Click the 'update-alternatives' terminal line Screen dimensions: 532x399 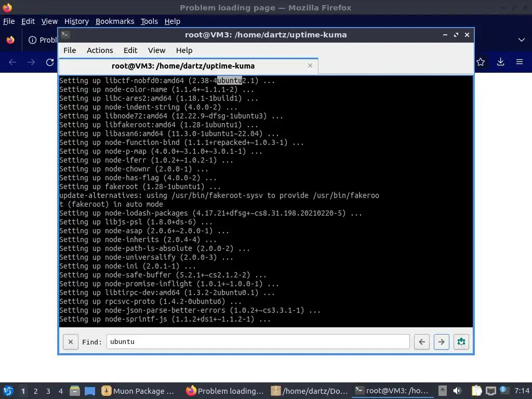(219, 200)
